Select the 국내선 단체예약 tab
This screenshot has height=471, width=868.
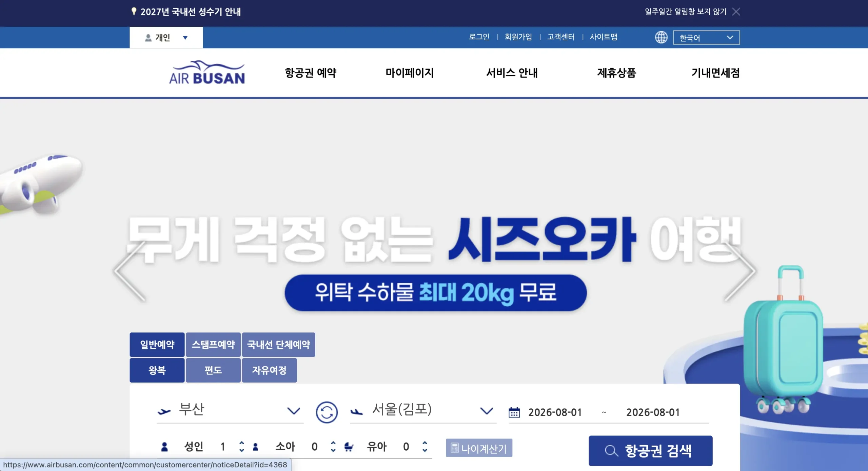coord(279,345)
